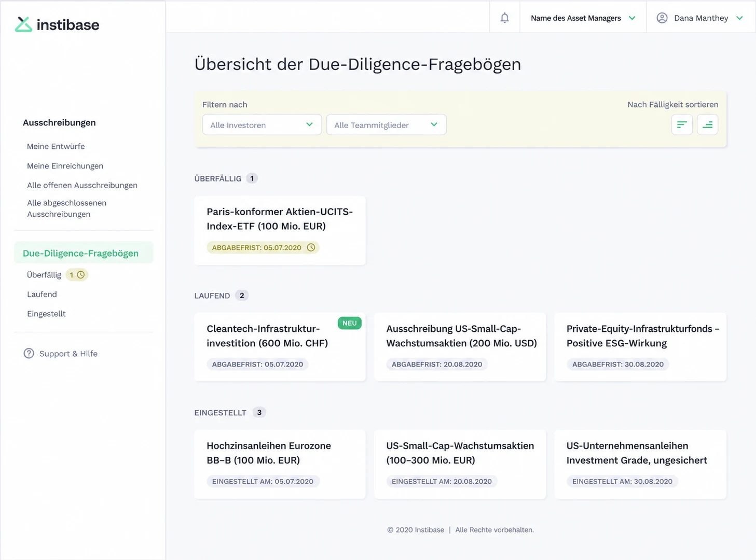Click the clock icon on Paris-konformer card
Screen dimensions: 756x560
311,247
